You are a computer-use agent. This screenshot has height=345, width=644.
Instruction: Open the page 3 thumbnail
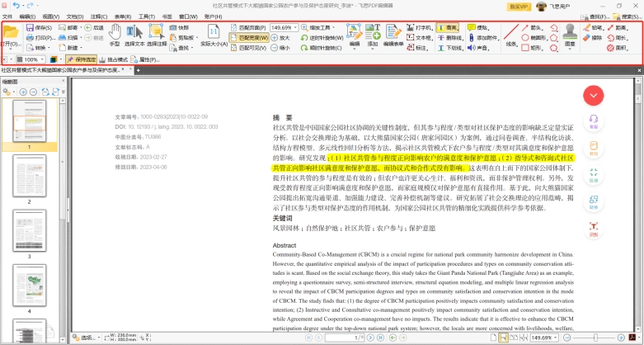pos(29,230)
